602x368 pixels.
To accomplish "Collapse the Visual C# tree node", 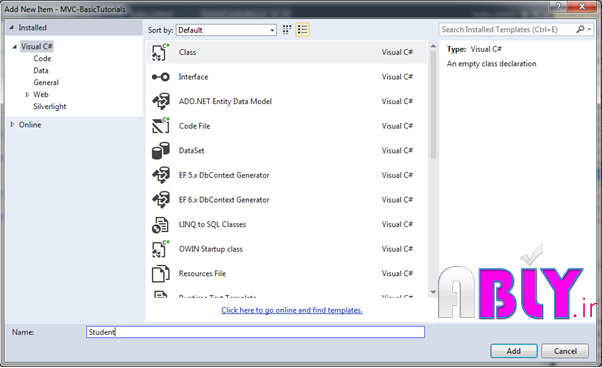I will coord(15,47).
